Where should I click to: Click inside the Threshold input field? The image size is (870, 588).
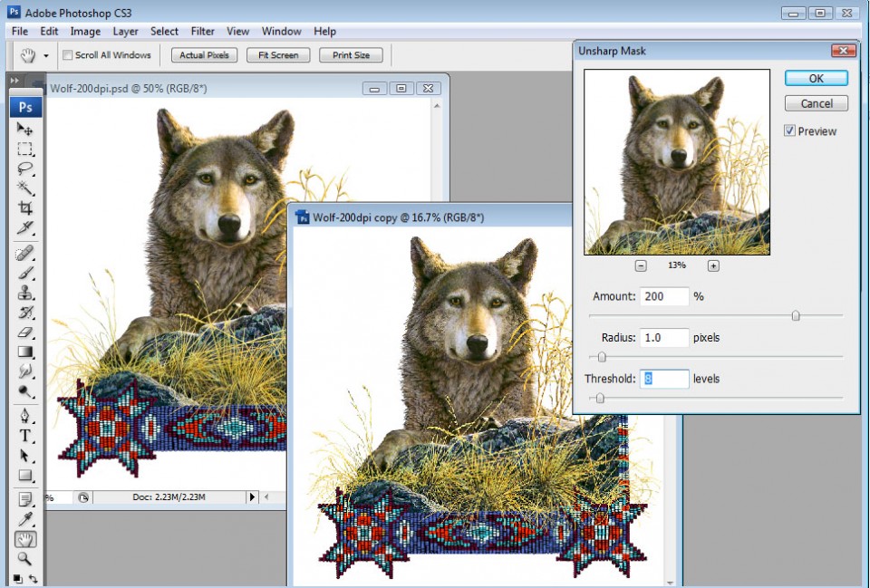click(665, 379)
